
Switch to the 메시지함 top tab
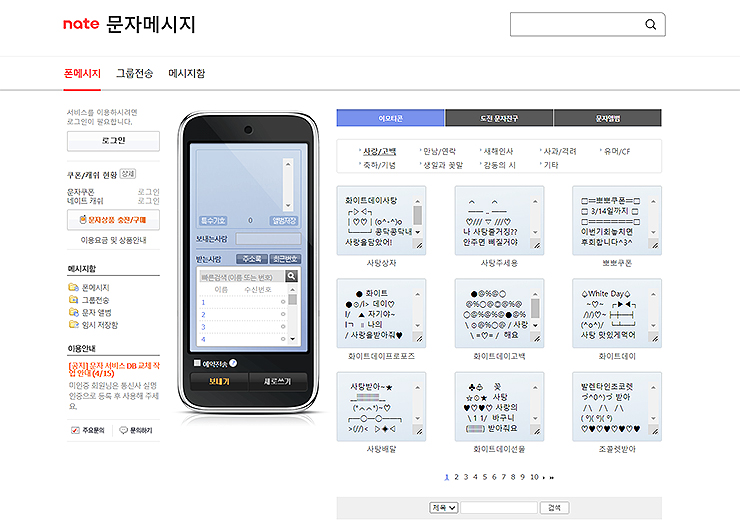(x=186, y=73)
